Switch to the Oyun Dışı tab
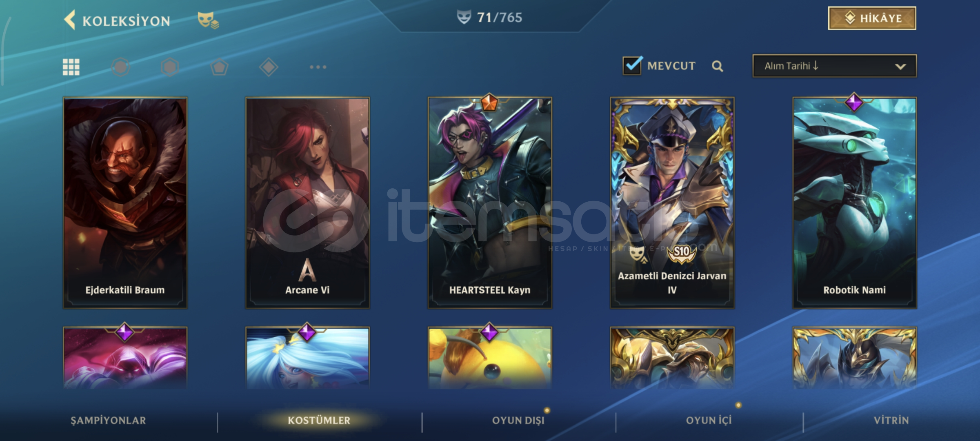This screenshot has width=980, height=441. coord(518,421)
